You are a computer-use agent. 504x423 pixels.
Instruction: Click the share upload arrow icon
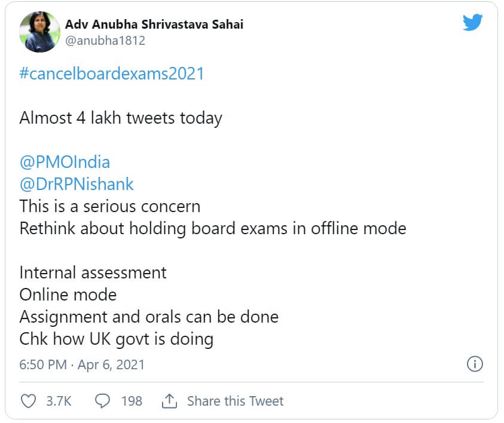point(169,401)
